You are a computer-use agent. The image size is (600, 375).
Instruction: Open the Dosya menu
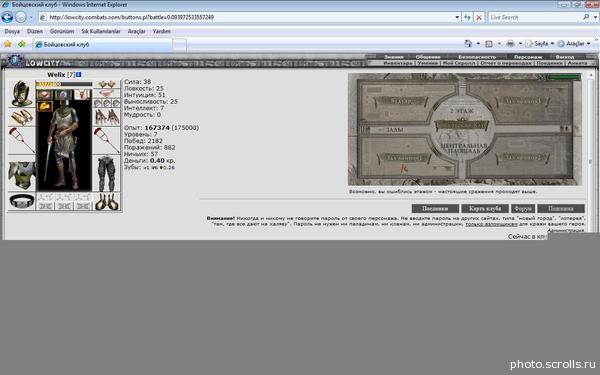click(12, 31)
